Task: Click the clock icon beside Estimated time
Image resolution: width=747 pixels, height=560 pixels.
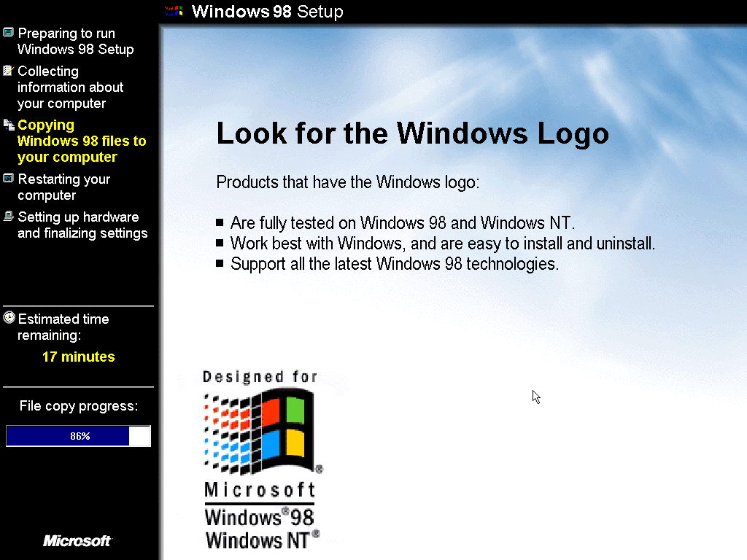Action: 9,318
